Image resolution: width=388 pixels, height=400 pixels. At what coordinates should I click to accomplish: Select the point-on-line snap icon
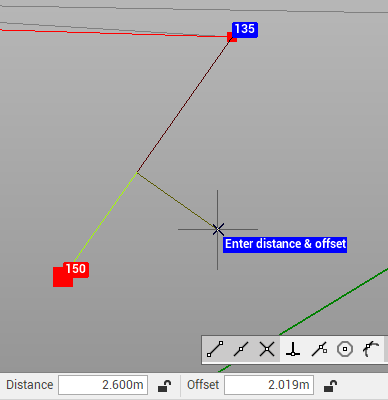[x=319, y=349]
